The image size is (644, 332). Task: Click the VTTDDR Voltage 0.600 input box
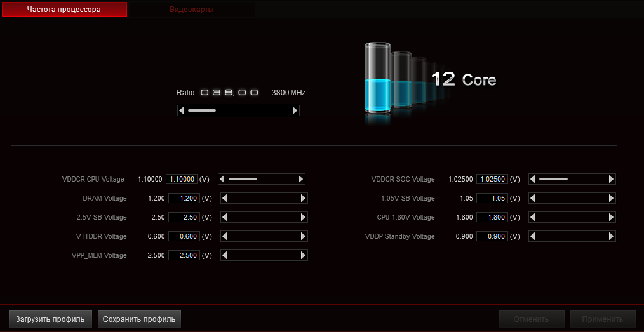point(184,236)
